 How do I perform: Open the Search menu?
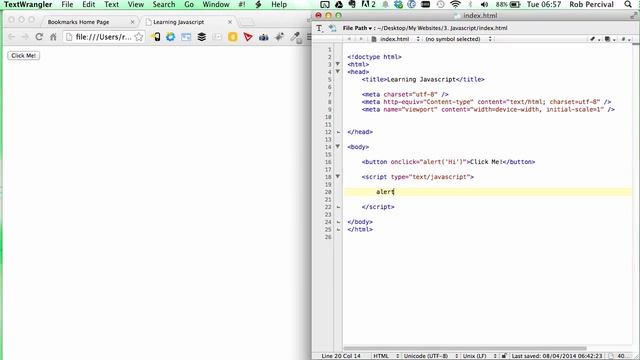point(164,4)
